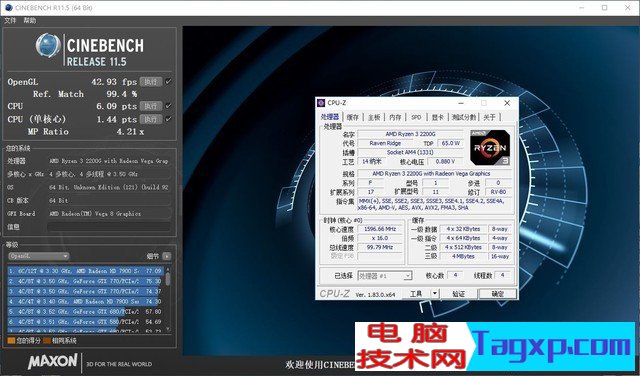
Task: Close the CPU-Z window
Action: [x=507, y=103]
